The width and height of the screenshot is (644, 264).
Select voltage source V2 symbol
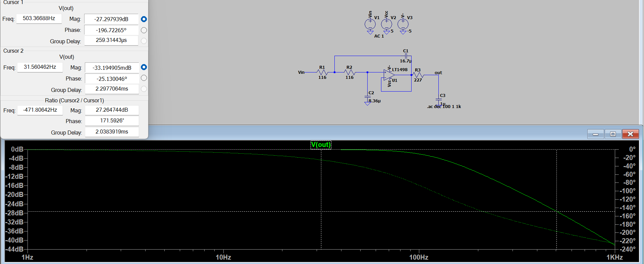pyautogui.click(x=386, y=24)
